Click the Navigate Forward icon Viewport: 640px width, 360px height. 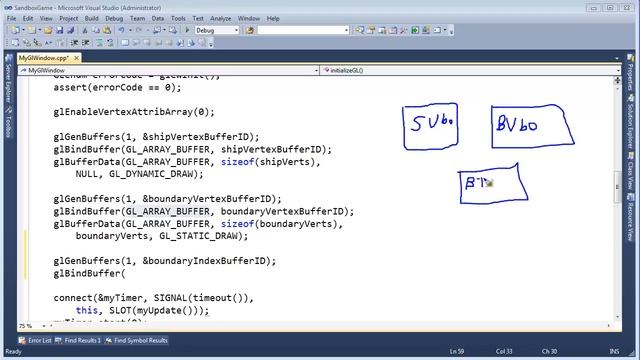click(173, 30)
